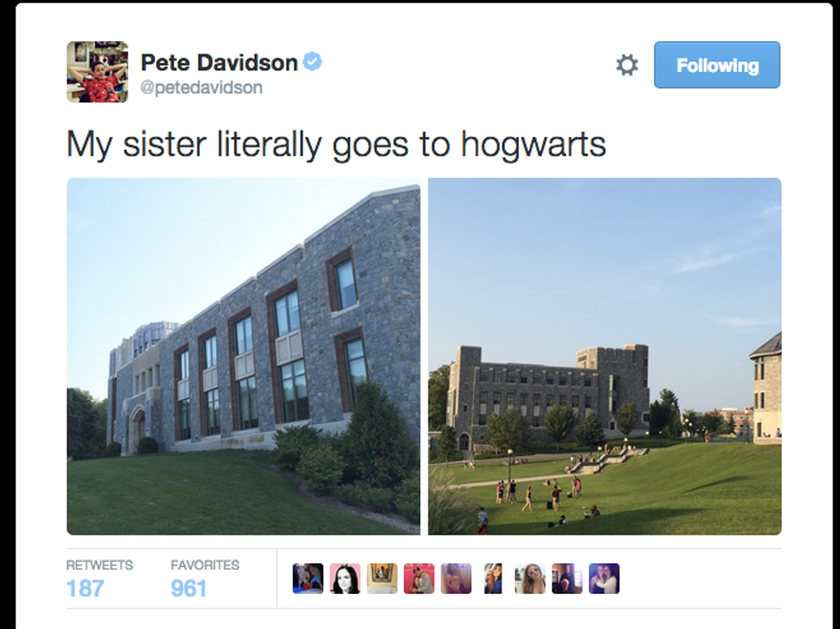Click the eighth favoriter avatar
Screen dimensions: 840x629
(x=567, y=578)
